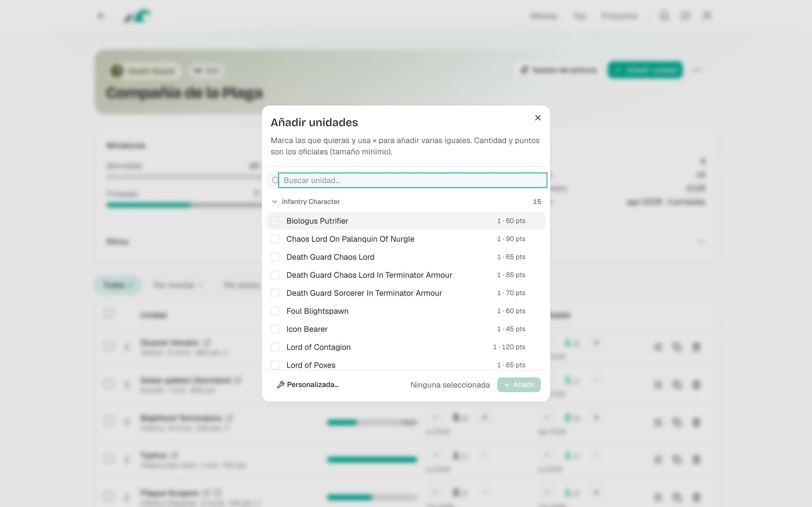Click the Infantry Character count 15
Screen dimensions: 812x507
click(x=537, y=201)
